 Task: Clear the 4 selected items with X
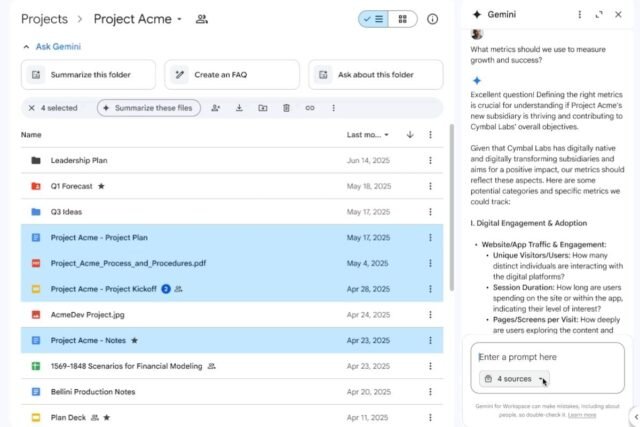coord(31,108)
